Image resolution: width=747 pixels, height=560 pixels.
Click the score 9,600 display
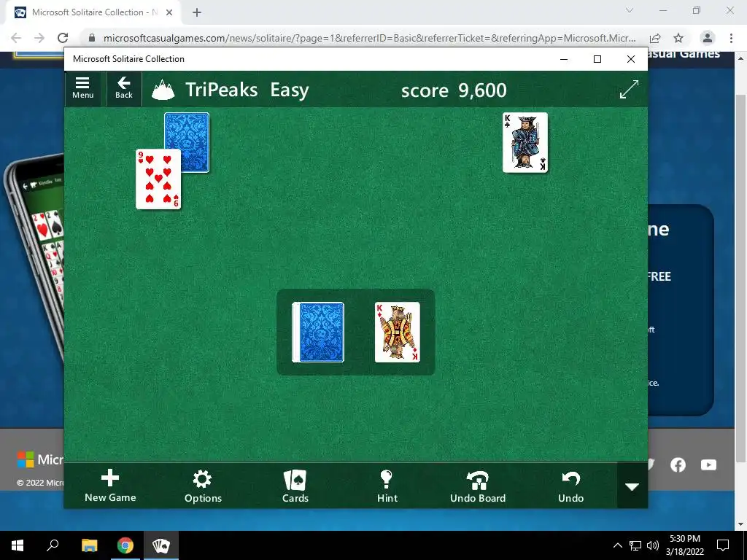[x=454, y=90]
